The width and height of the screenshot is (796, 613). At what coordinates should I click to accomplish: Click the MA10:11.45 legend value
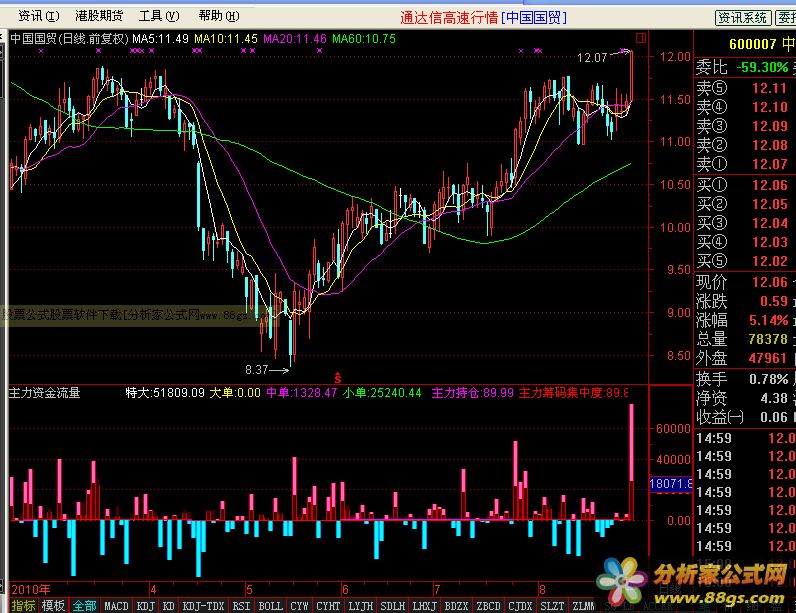pos(226,39)
